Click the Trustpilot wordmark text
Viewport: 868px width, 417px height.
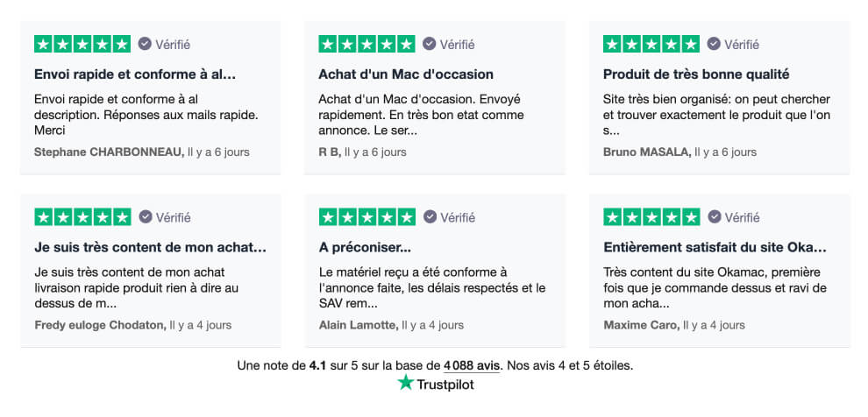pyautogui.click(x=445, y=384)
